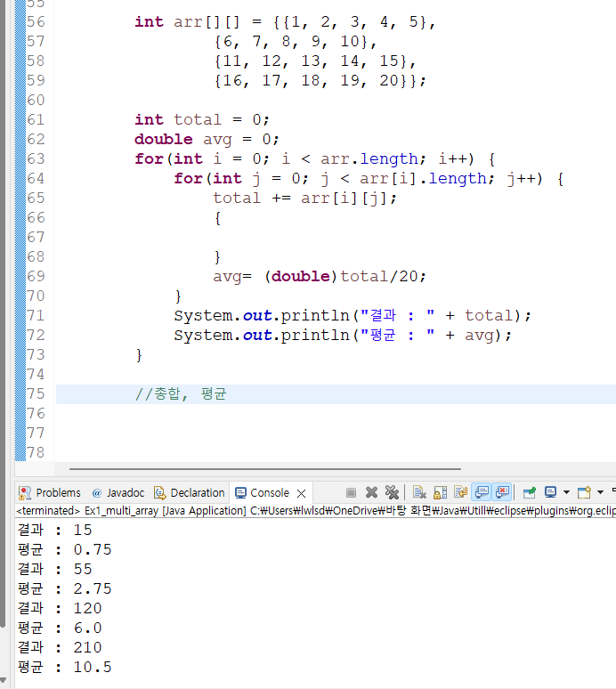The height and width of the screenshot is (689, 616).
Task: Click array row '{16, 17, 18, 19, 20}};'
Action: [320, 80]
